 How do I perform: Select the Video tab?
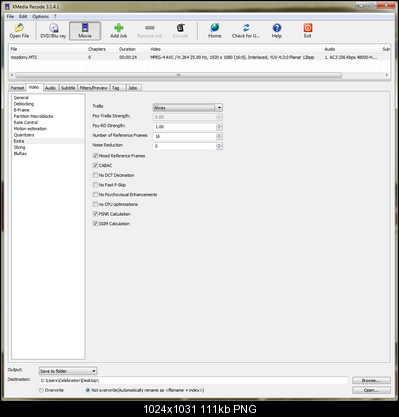tap(34, 87)
